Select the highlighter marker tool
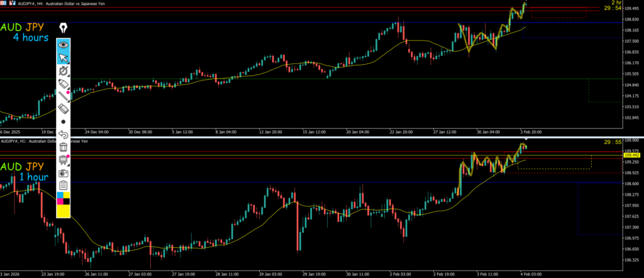This screenshot has height=278, width=644. [64, 84]
